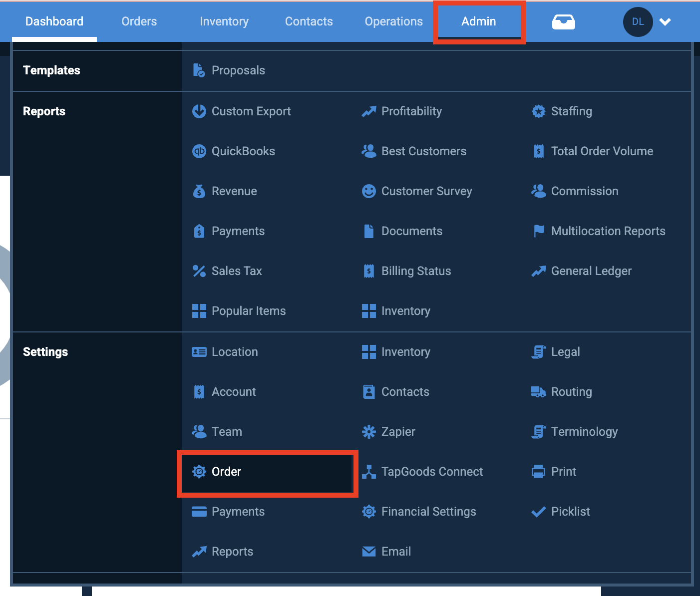Click the Total Order Volume receipt icon
Screen dimensions: 700x596
(x=539, y=151)
